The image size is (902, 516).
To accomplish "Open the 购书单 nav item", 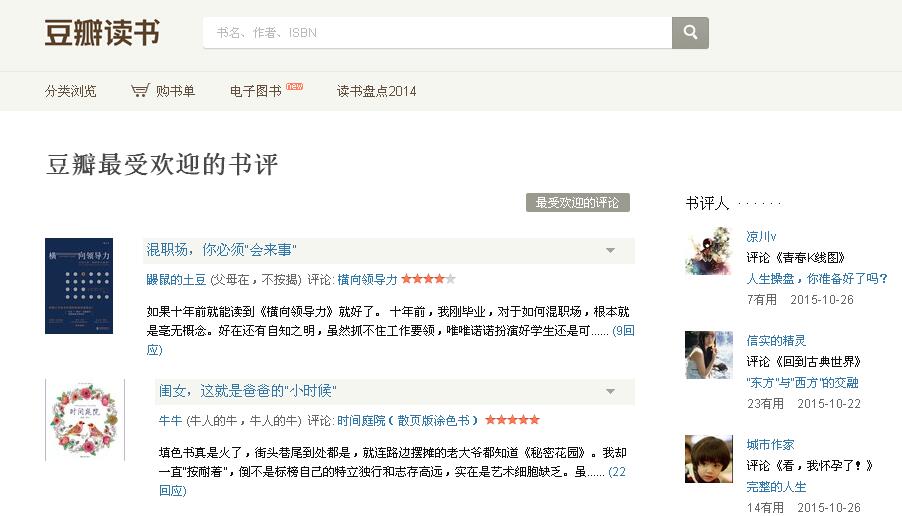I will pos(175,91).
